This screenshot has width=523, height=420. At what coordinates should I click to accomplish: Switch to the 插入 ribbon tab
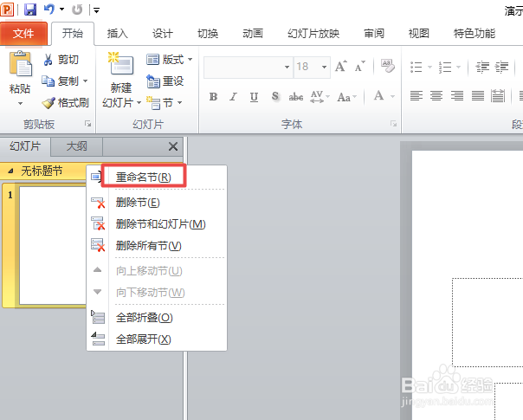click(118, 34)
